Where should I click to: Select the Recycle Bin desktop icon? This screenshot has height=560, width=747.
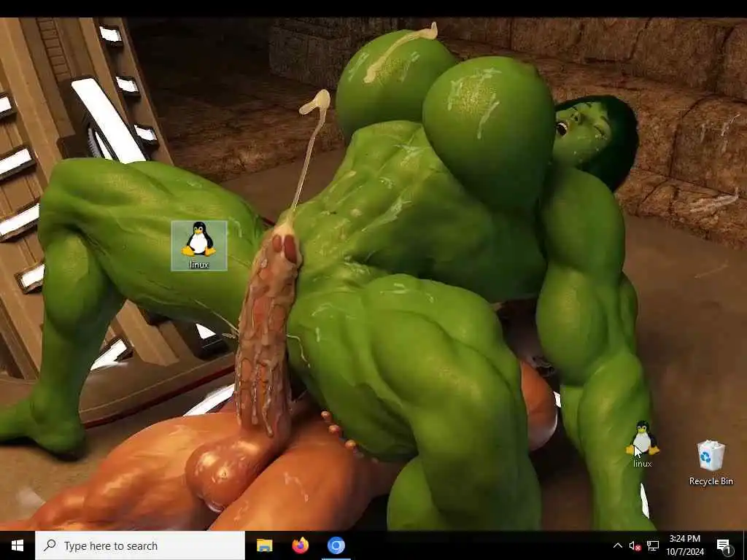click(711, 462)
